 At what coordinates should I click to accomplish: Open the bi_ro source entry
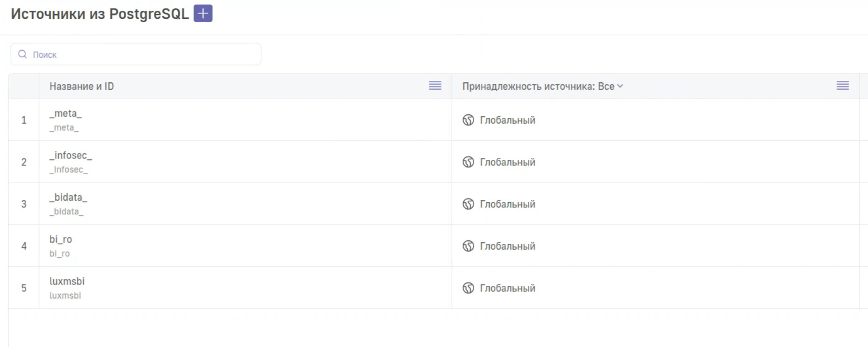(x=61, y=239)
